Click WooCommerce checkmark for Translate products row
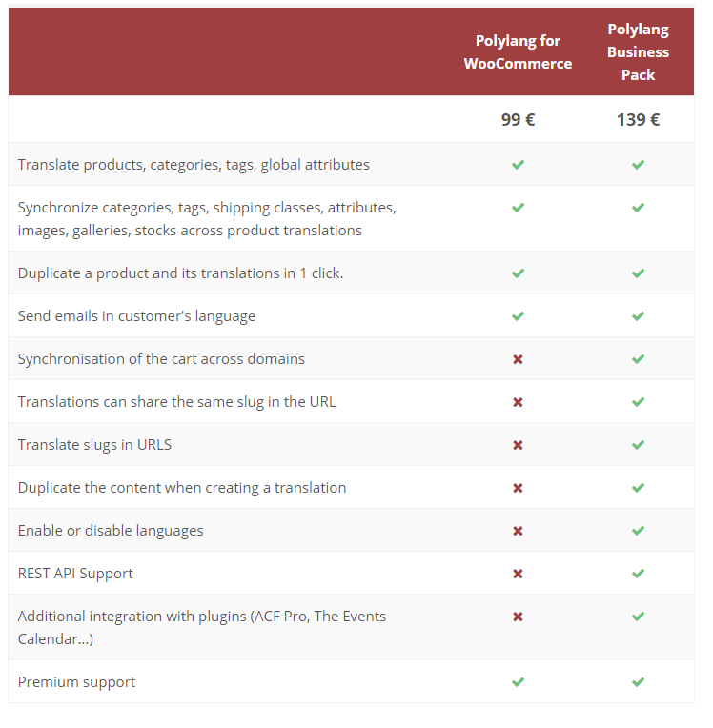The width and height of the screenshot is (713, 728). click(518, 165)
